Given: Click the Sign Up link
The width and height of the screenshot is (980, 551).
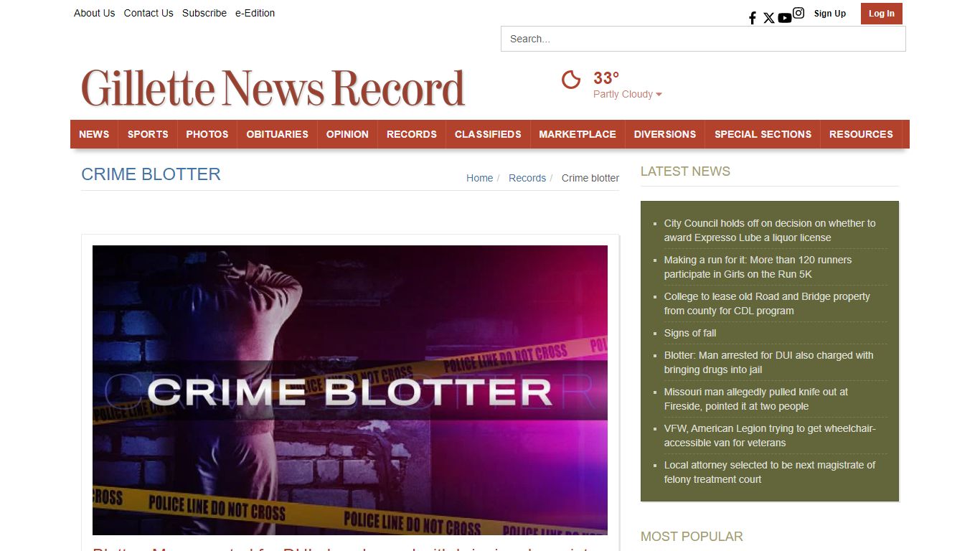Looking at the screenshot, I should click(x=830, y=14).
